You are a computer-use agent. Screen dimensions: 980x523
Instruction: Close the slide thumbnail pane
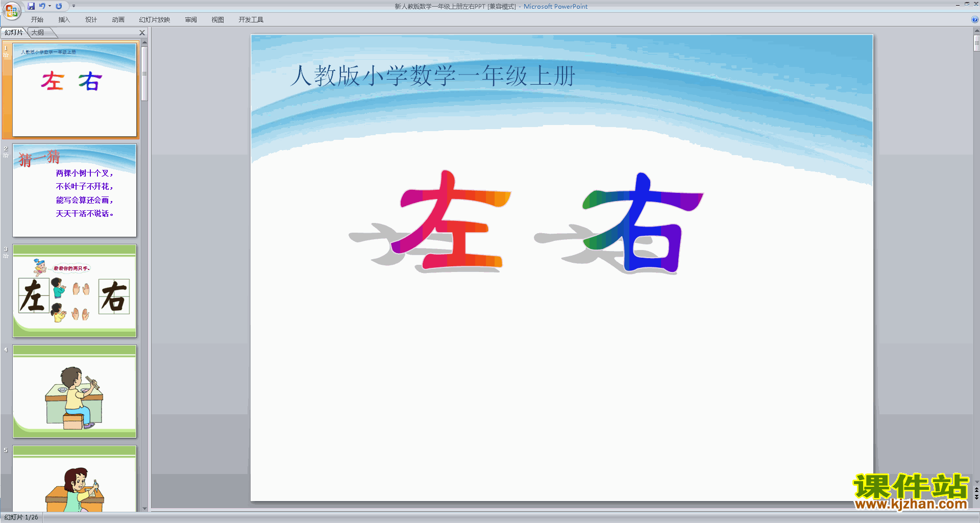point(142,33)
